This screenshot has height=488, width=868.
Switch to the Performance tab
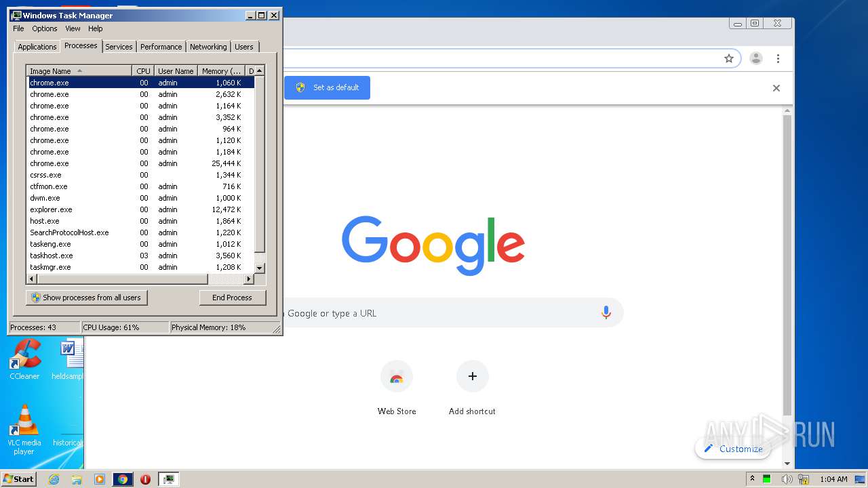pos(161,47)
